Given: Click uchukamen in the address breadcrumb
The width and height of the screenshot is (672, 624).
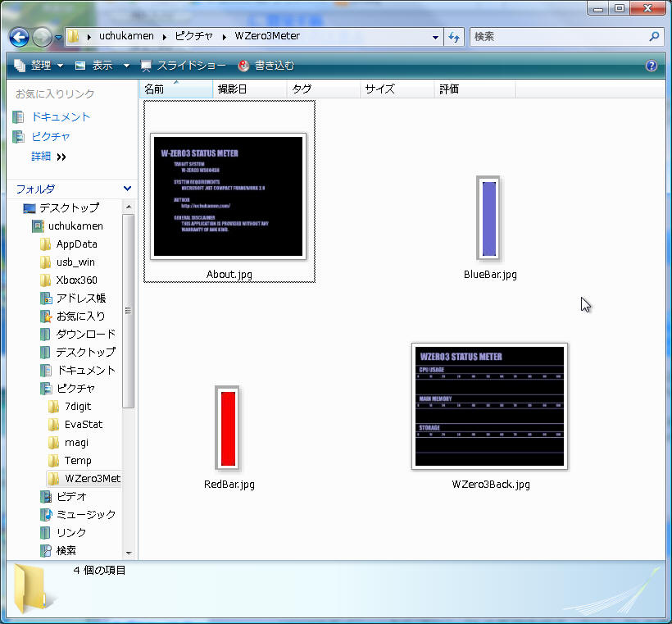Looking at the screenshot, I should click(x=126, y=36).
